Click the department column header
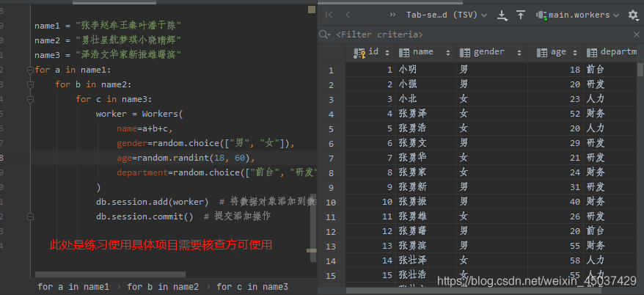 [610, 53]
